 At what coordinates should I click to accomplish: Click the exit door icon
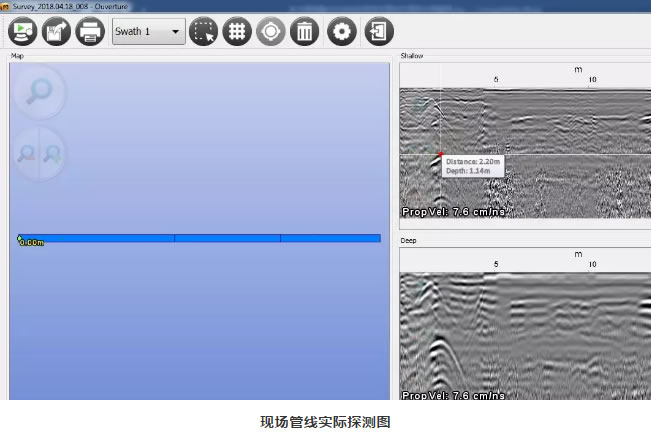point(378,31)
